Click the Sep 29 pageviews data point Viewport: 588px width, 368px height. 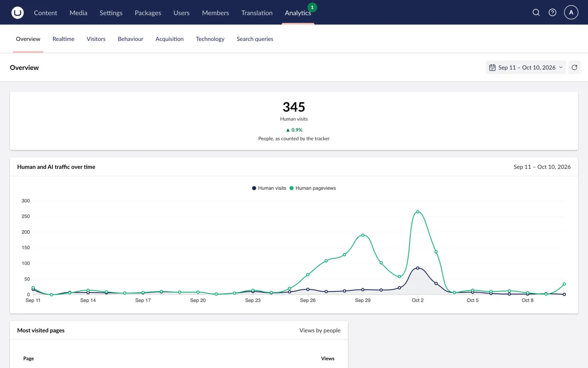[363, 235]
